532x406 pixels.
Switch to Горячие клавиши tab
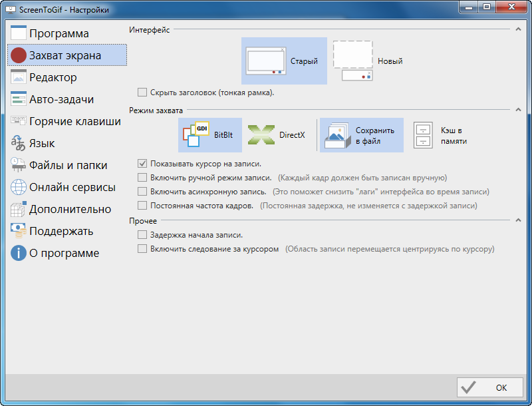tap(67, 121)
